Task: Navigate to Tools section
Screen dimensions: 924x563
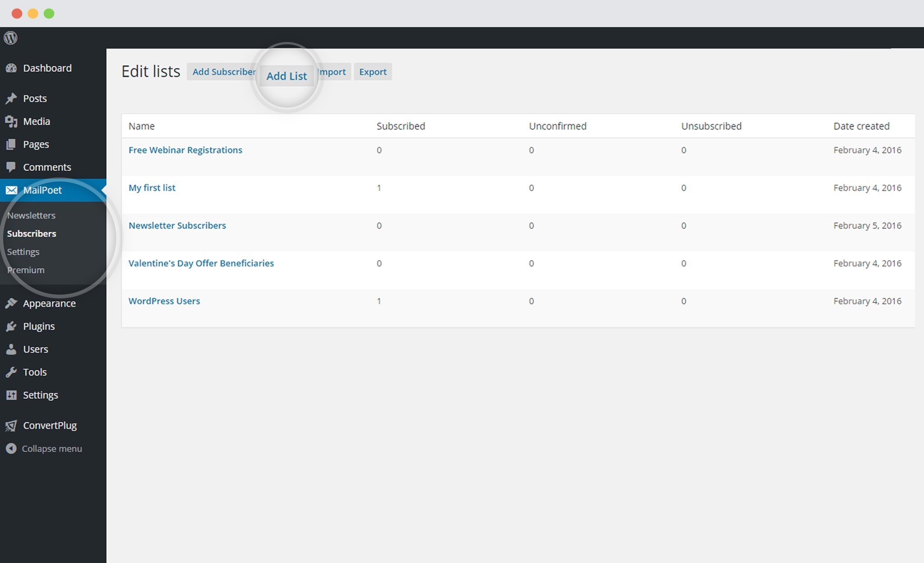Action: [x=34, y=372]
